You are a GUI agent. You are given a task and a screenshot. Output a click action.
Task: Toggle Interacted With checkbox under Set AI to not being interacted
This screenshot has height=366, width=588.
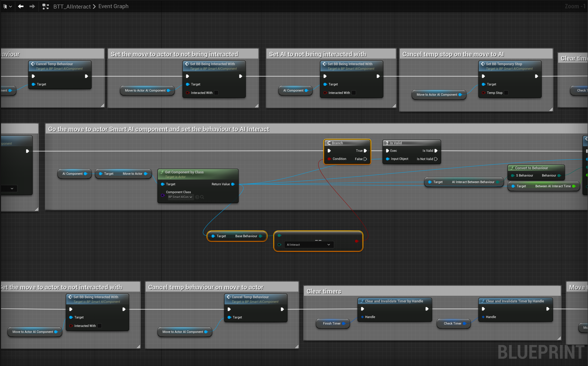(x=354, y=93)
